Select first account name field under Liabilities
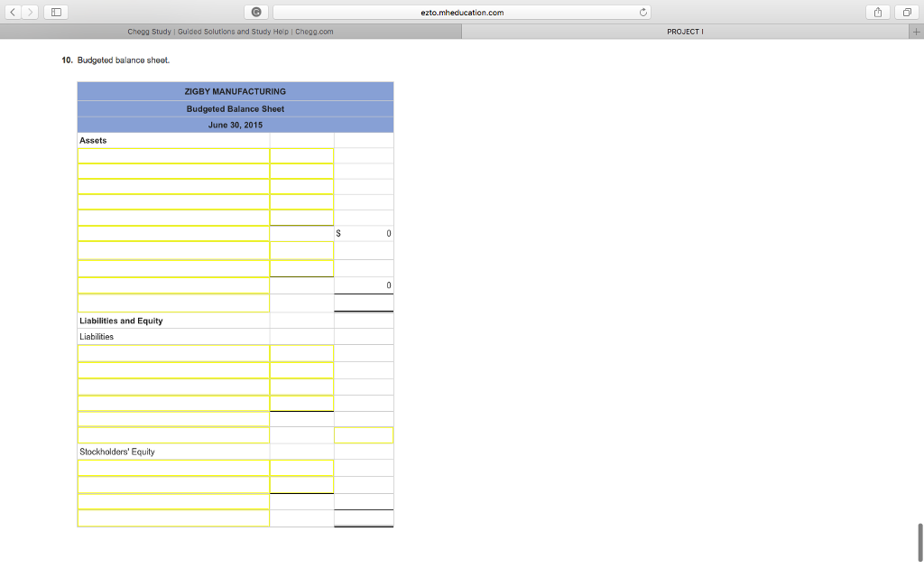The width and height of the screenshot is (924, 578). pos(174,353)
